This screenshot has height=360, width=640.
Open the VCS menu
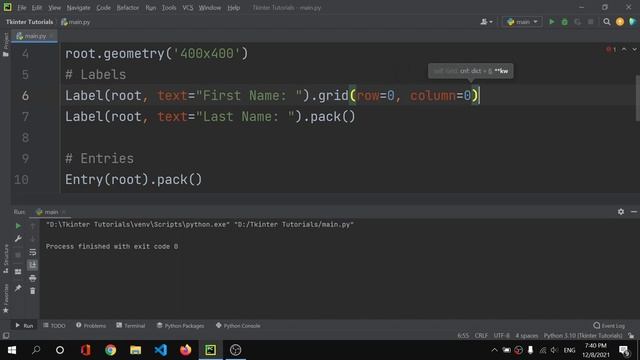(x=188, y=8)
